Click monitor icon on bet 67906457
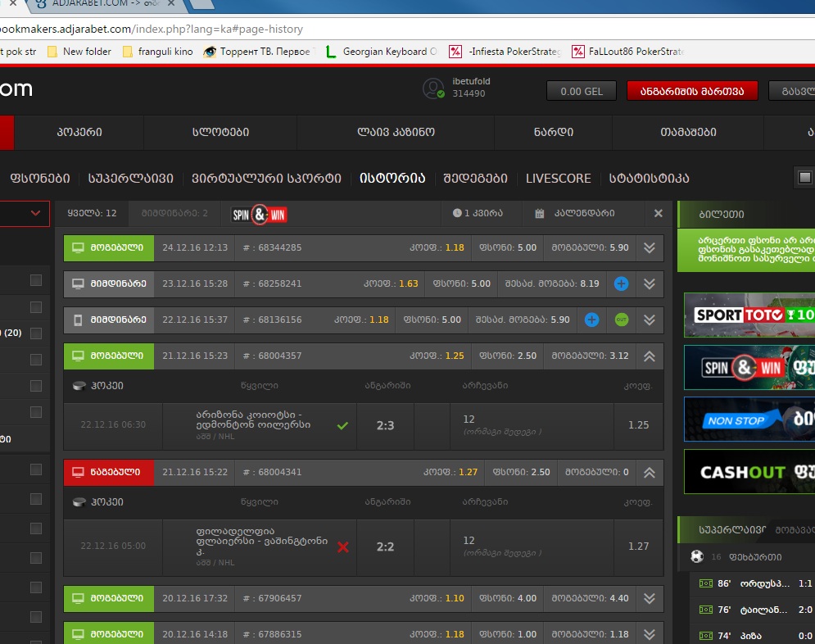This screenshot has width=815, height=644. click(x=78, y=598)
